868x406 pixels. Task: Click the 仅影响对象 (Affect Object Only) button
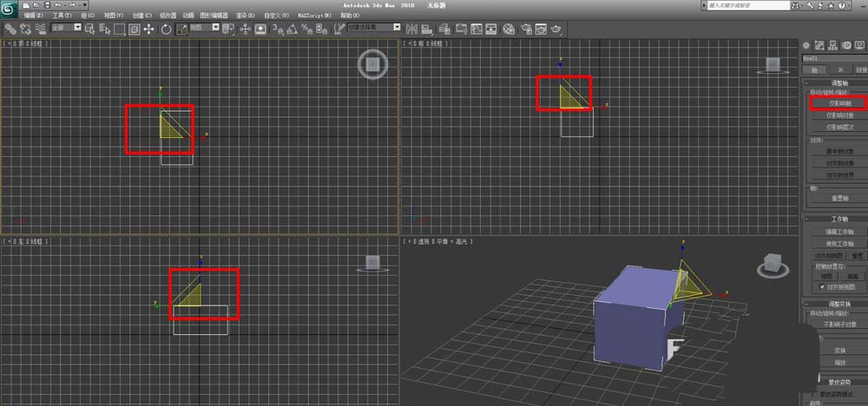838,115
